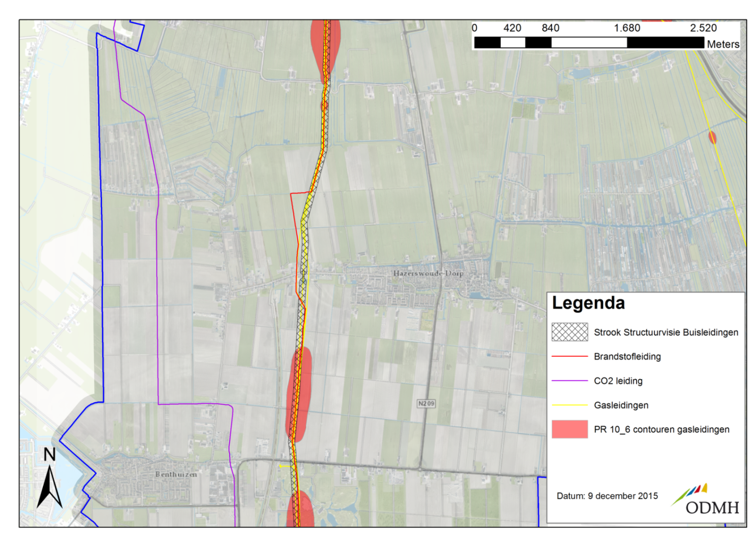Viewport: 756px width, 535px height.
Task: Click the 'Meters' unit label on scale bar
Action: [x=723, y=44]
